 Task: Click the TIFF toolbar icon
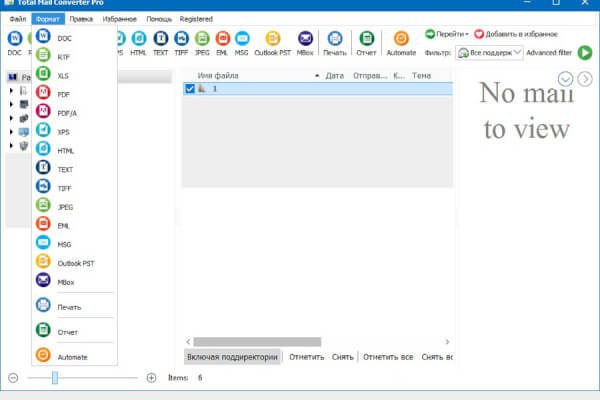(181, 38)
